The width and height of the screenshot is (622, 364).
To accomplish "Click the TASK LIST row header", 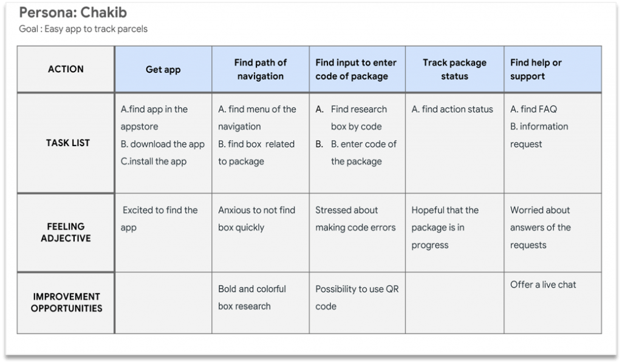I will (66, 143).
